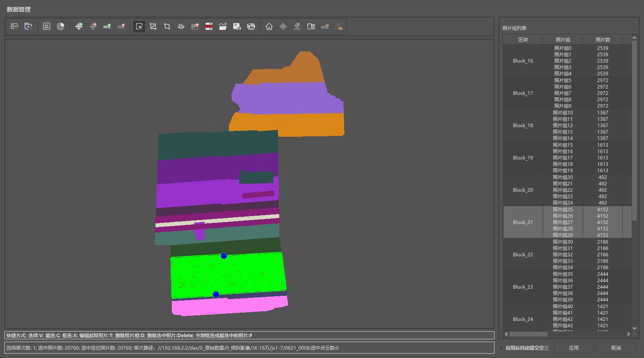The image size is (644, 358).
Task: Click 照片组10 cell
Action: 563,112
